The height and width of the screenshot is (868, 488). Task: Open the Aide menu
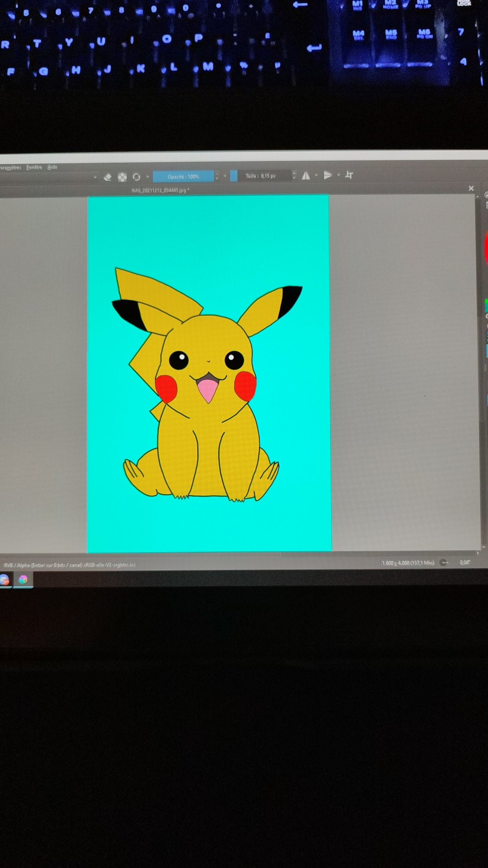52,167
